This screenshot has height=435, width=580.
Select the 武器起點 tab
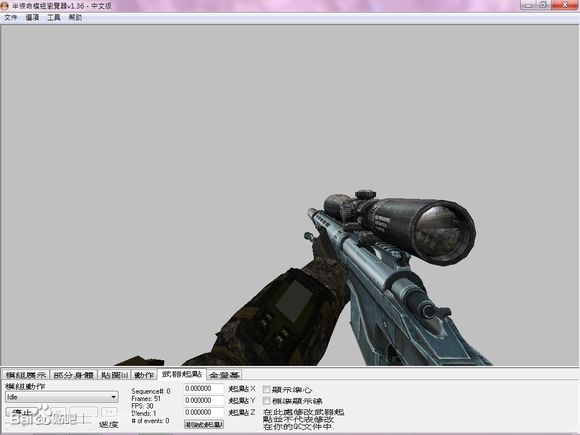click(182, 374)
